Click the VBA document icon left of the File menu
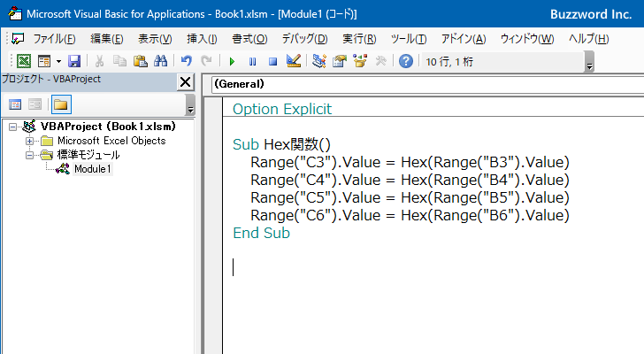Image resolution: width=644 pixels, height=354 pixels. [18, 39]
